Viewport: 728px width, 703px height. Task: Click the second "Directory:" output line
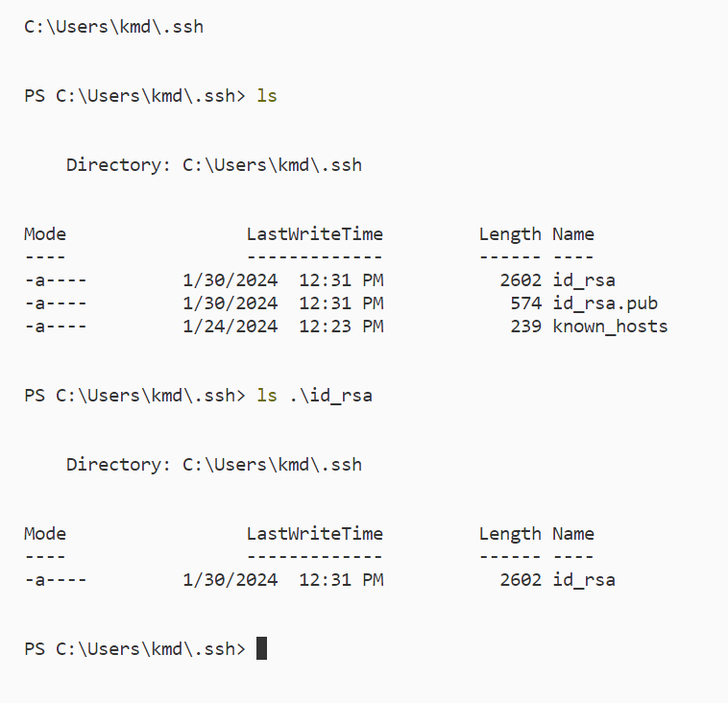click(213, 465)
